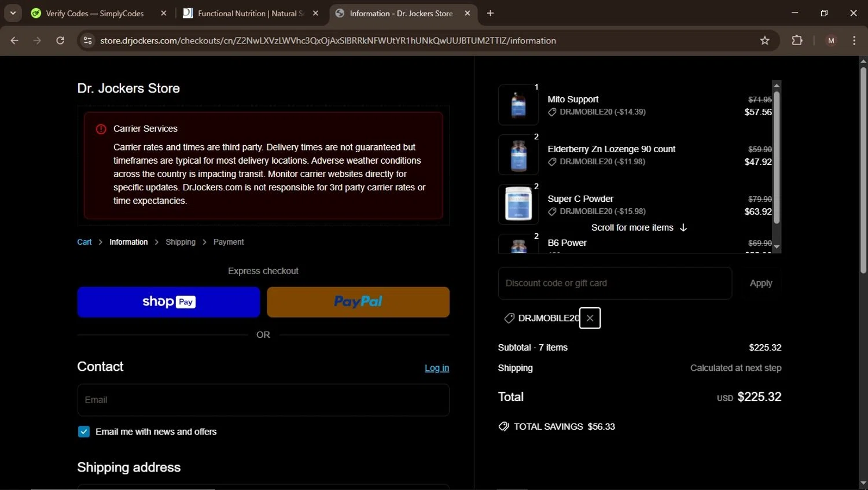The image size is (868, 490).
Task: Click Dr. Jockers Store heading
Action: (x=128, y=89)
